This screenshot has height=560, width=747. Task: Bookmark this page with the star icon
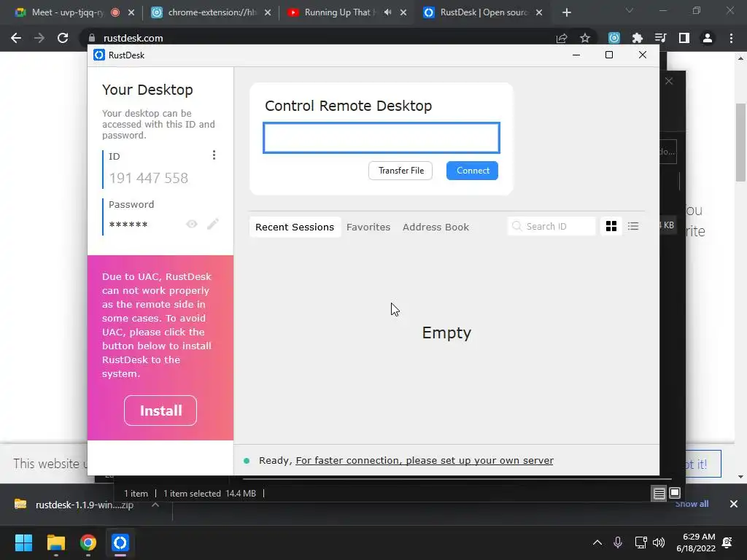(x=585, y=38)
